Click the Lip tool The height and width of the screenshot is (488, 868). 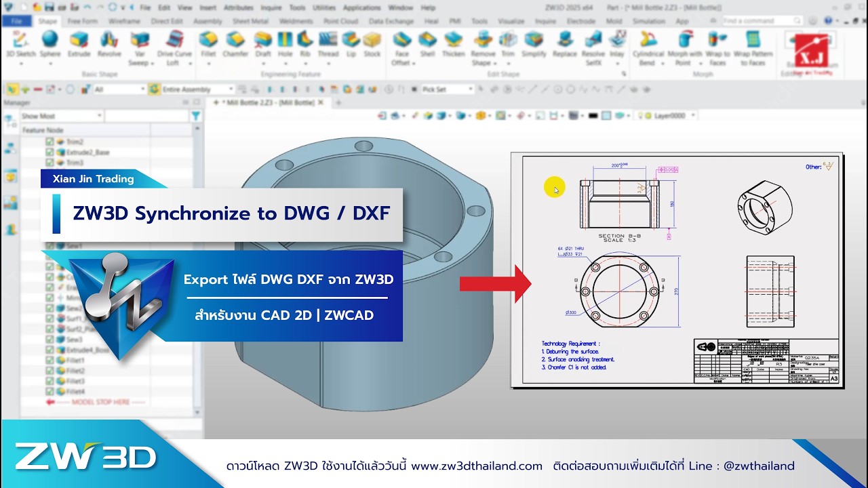tap(351, 45)
